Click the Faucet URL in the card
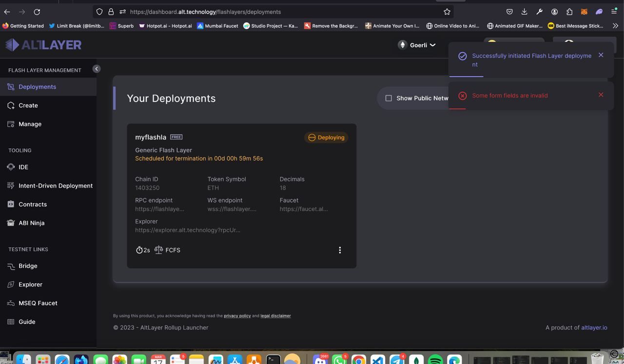 pos(304,209)
